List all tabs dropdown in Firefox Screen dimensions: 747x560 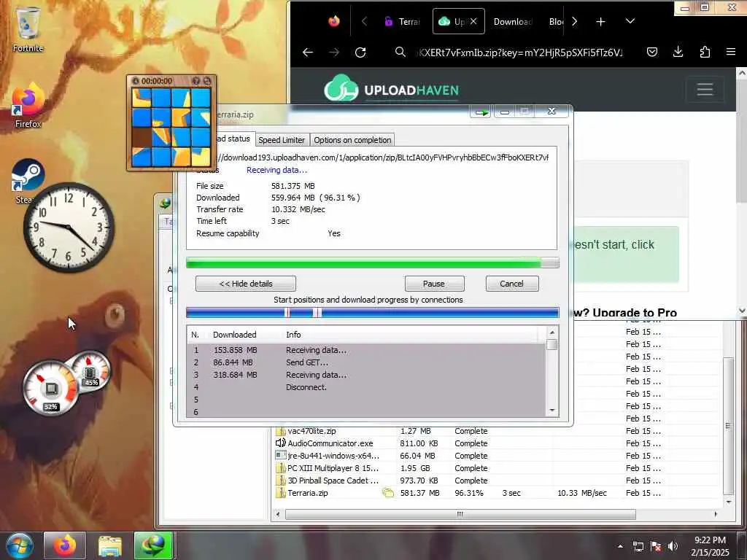(630, 21)
